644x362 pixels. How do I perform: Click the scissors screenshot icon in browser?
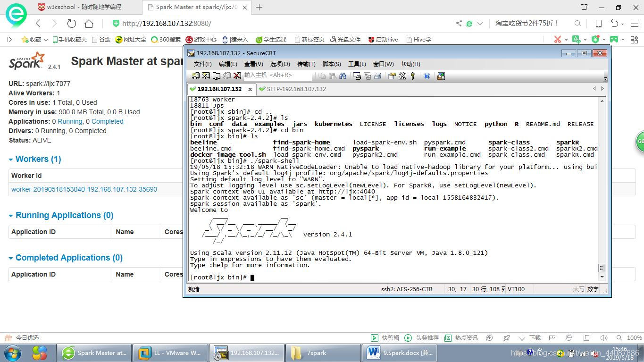click(557, 39)
